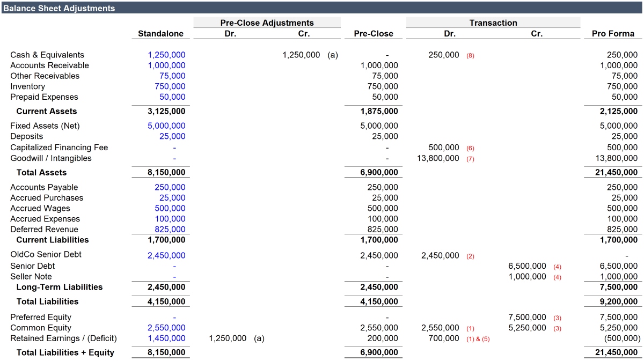The width and height of the screenshot is (644, 361).
Task: Select the Balance Sheet Adjustments title bar
Action: tap(59, 8)
